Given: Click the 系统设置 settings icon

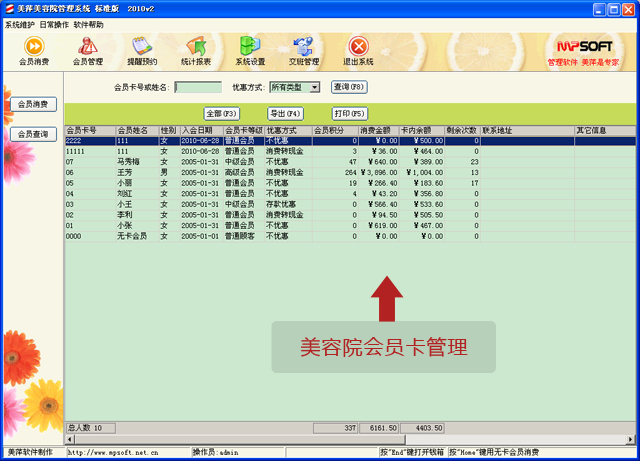Looking at the screenshot, I should (250, 49).
